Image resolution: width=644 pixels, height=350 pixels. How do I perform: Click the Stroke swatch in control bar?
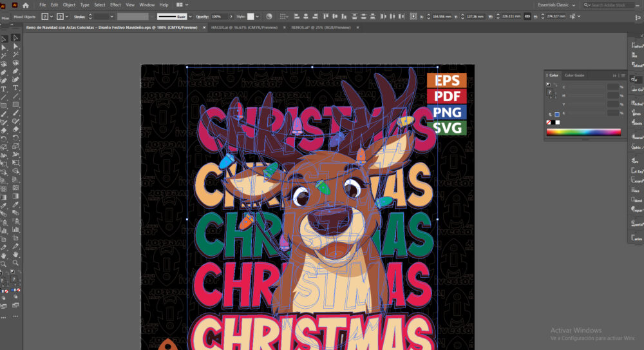[x=60, y=17]
